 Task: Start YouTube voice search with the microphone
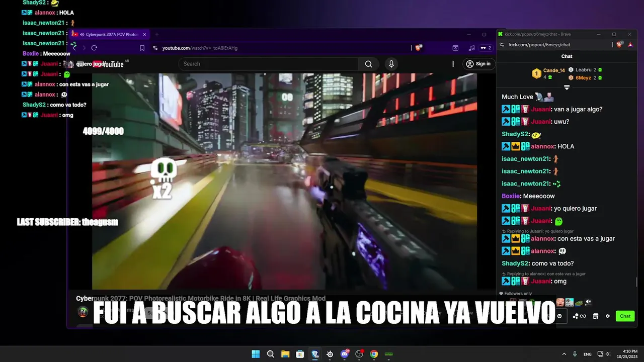[391, 64]
